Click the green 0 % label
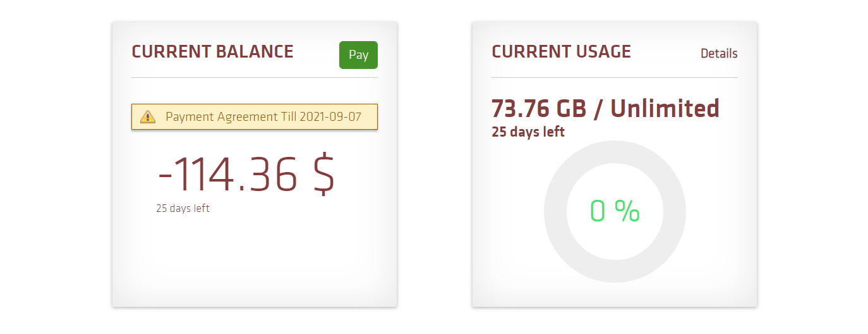The width and height of the screenshot is (868, 334). pyautogui.click(x=615, y=211)
